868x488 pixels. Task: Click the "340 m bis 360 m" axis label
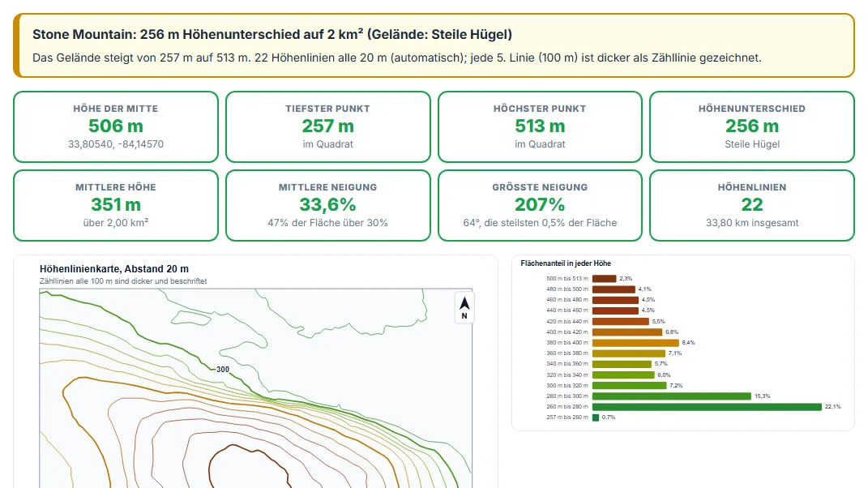pos(567,364)
